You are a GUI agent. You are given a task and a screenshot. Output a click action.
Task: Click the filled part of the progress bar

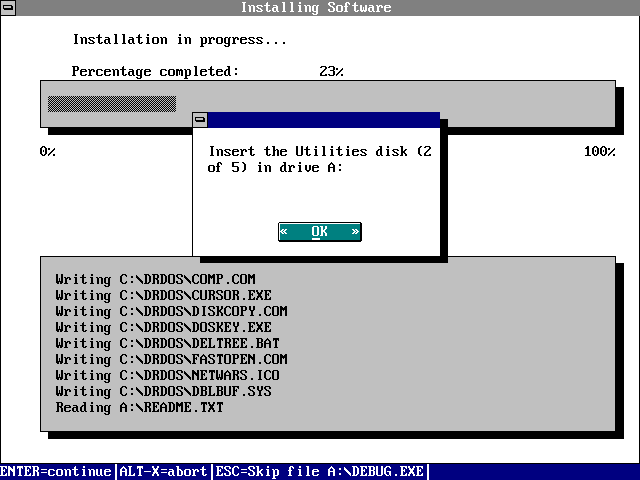tap(111, 103)
